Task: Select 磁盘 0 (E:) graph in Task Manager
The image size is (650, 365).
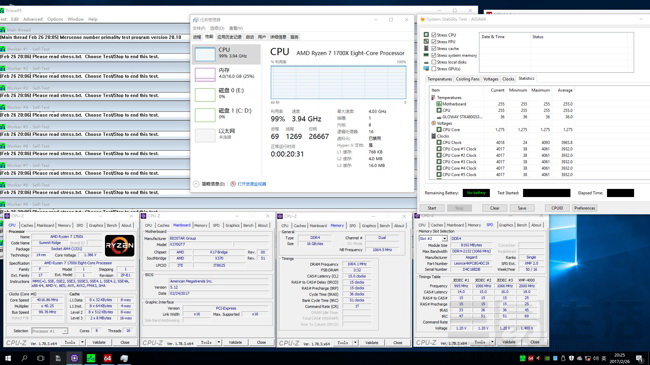Action: coord(205,95)
